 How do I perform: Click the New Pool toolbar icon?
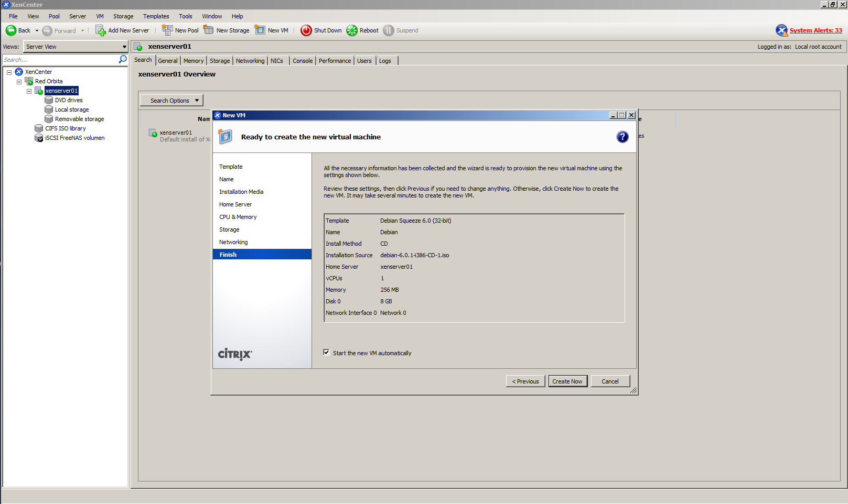coord(167,30)
